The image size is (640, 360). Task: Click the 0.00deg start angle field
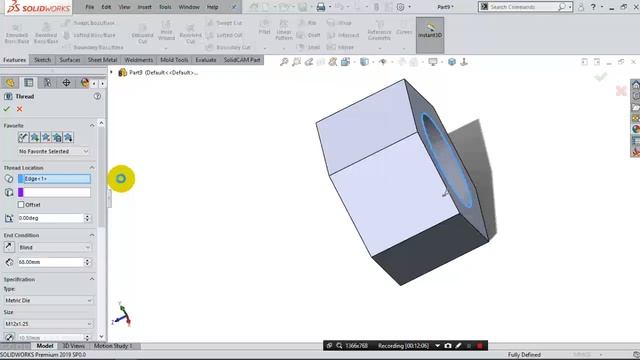click(50, 218)
